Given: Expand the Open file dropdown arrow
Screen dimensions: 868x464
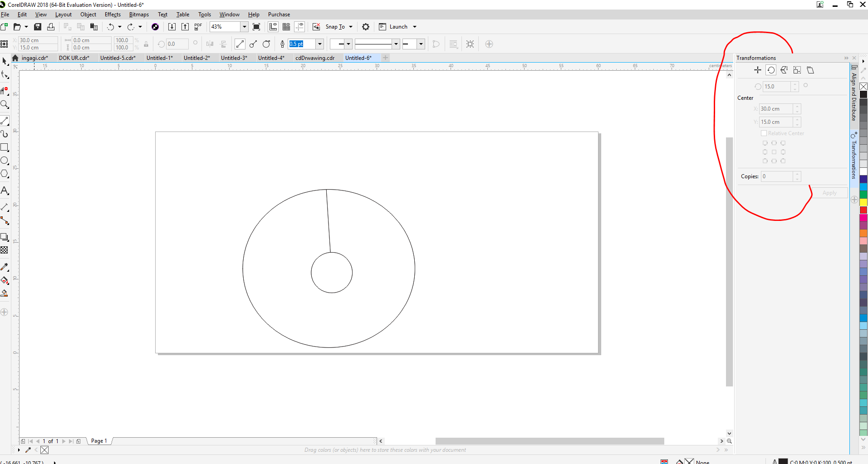Looking at the screenshot, I should click(x=26, y=27).
